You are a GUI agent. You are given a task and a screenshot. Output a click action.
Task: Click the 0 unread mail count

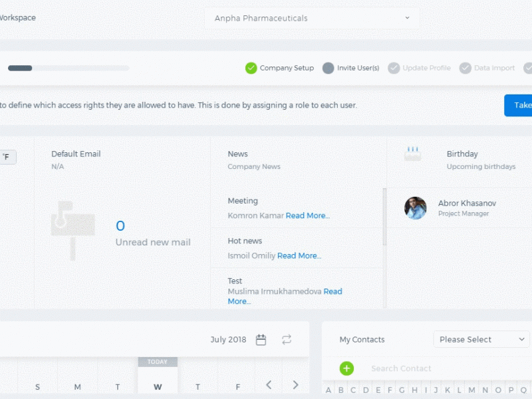point(120,225)
